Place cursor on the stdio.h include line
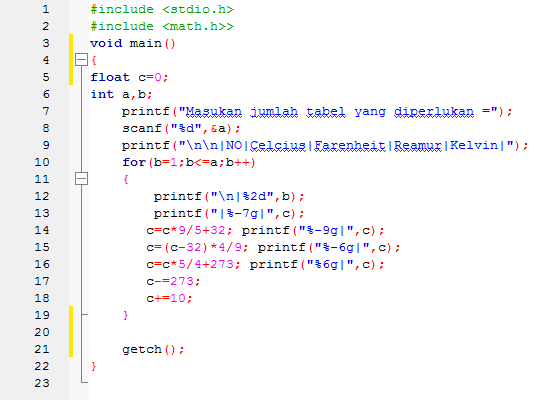 click(162, 9)
